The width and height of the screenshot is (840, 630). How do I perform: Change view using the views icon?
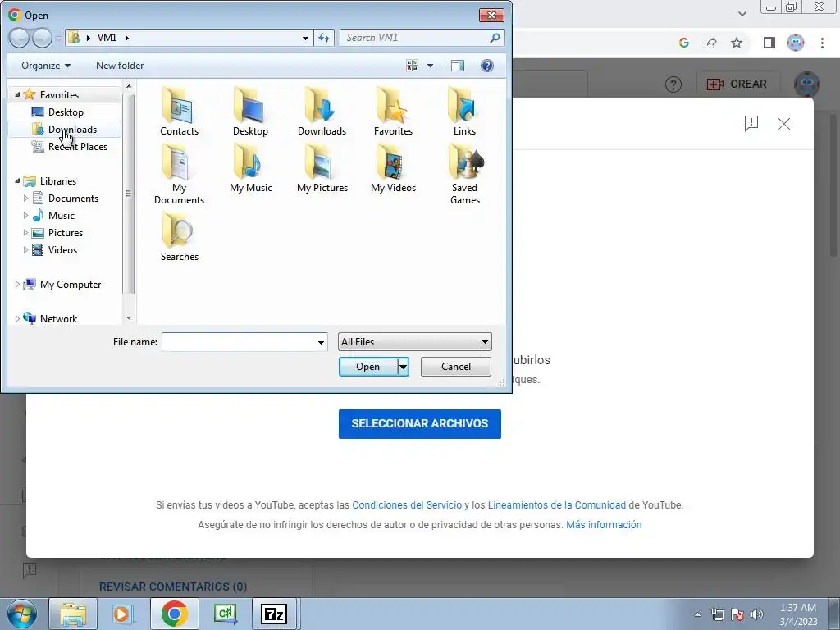pos(412,66)
